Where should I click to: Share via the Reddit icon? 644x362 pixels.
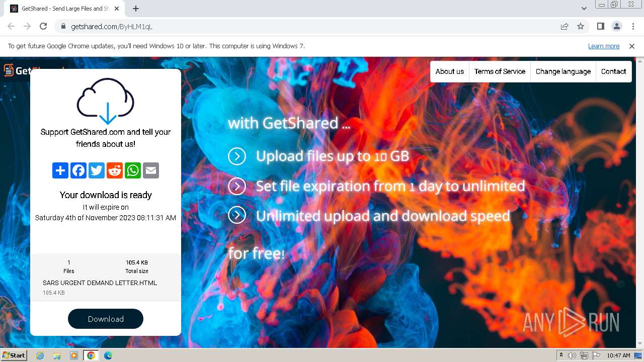coord(115,170)
